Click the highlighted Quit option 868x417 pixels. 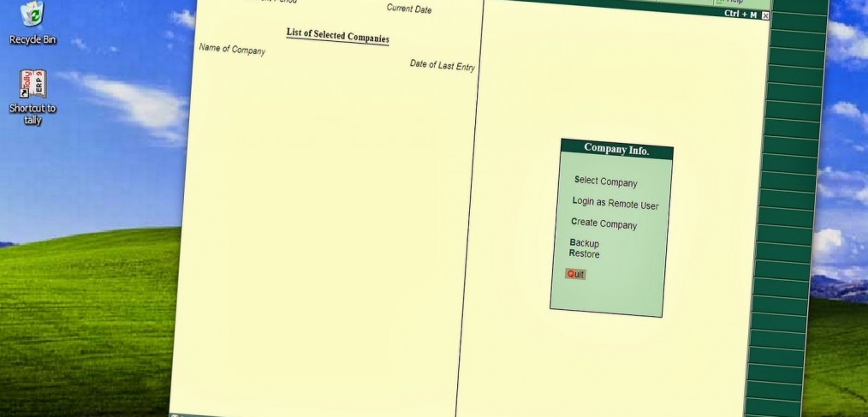point(575,274)
